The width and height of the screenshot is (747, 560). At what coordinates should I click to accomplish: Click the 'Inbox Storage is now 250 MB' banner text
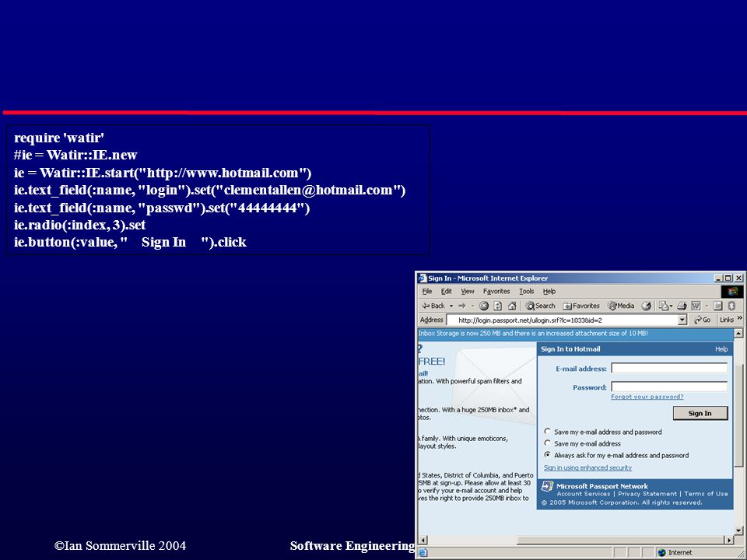(532, 334)
